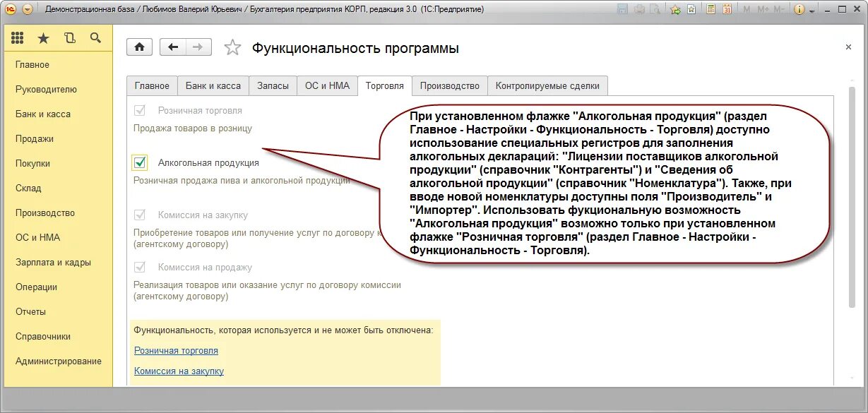Navigate back with the left arrow
The image size is (868, 413).
[172, 47]
